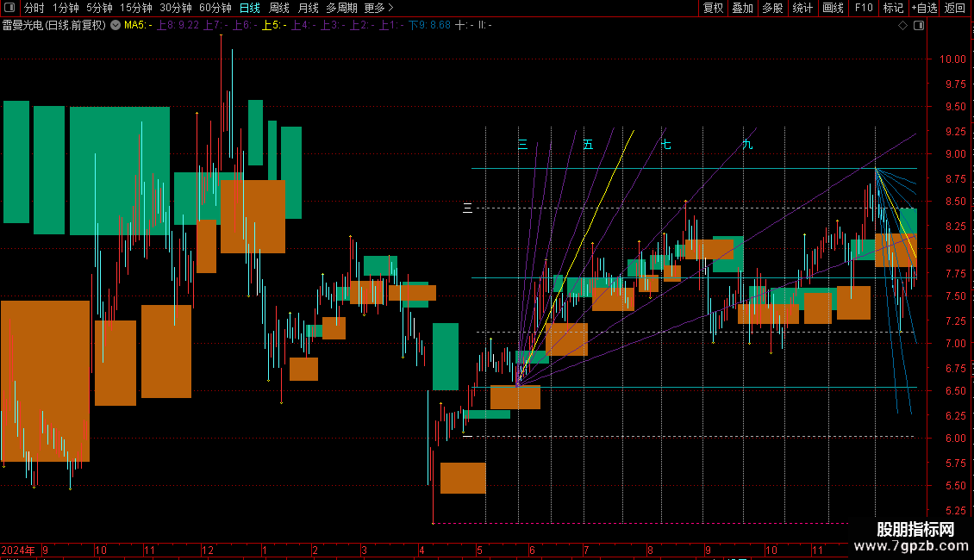Click the 上8: 9.22 indicator value
Viewport: 974px width, 560px height.
tap(178, 26)
